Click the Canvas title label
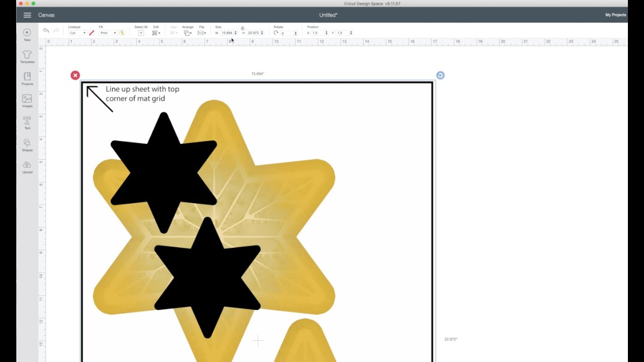The height and width of the screenshot is (362, 644). click(x=46, y=15)
